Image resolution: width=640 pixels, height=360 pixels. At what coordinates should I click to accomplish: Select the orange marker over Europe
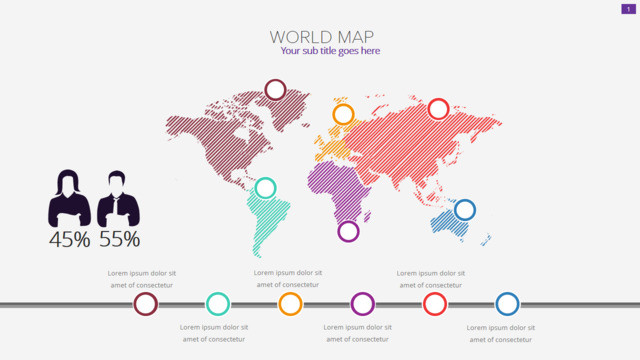pyautogui.click(x=343, y=114)
